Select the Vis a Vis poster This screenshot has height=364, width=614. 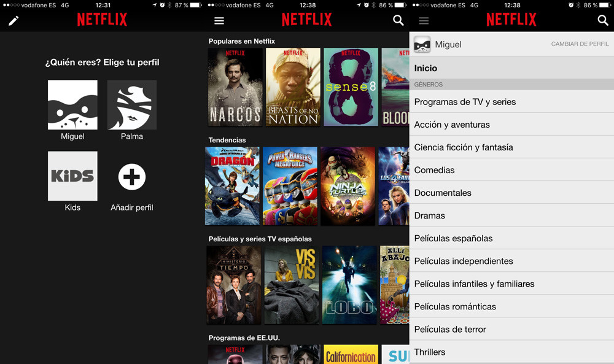tap(292, 285)
